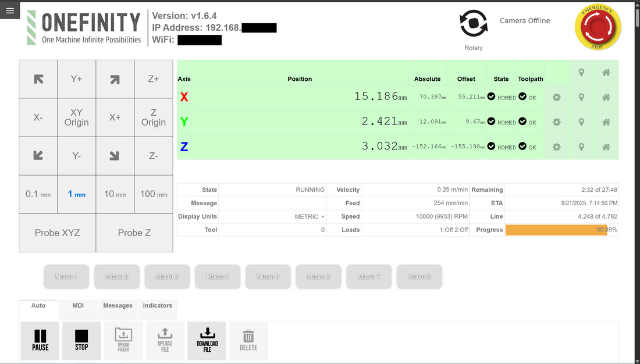Click the Download File icon
The width and height of the screenshot is (640, 364).
tap(207, 340)
